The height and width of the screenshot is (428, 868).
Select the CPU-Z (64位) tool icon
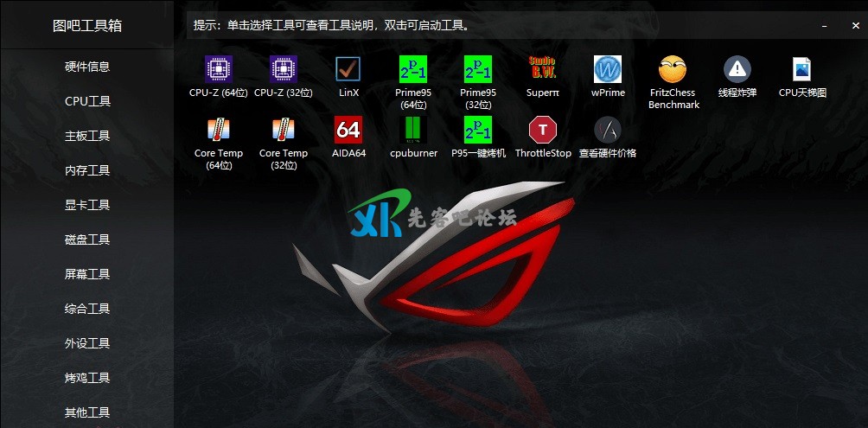219,69
